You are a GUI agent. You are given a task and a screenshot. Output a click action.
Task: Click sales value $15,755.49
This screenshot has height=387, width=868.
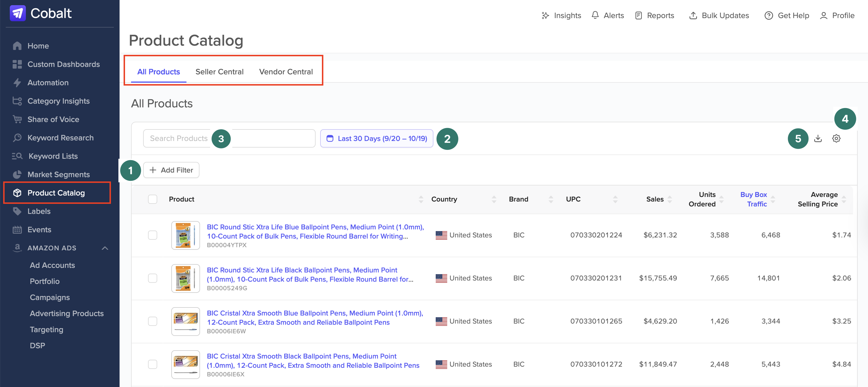pyautogui.click(x=658, y=278)
